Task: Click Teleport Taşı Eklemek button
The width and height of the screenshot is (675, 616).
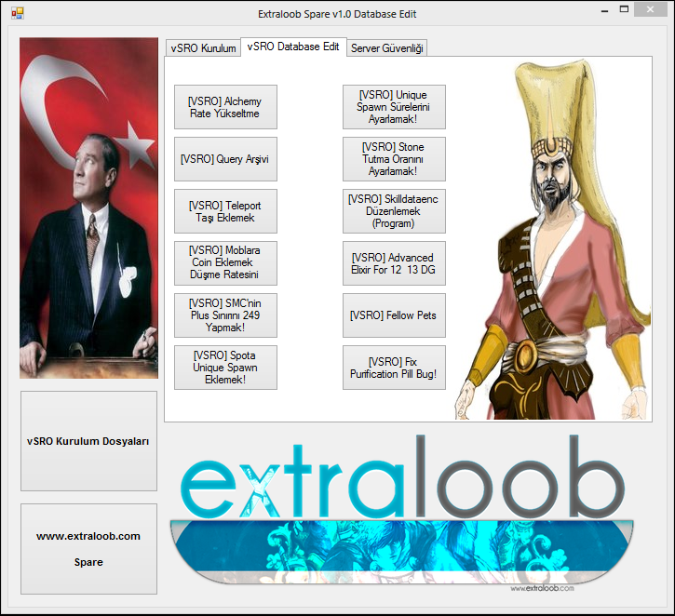Action: pos(225,211)
